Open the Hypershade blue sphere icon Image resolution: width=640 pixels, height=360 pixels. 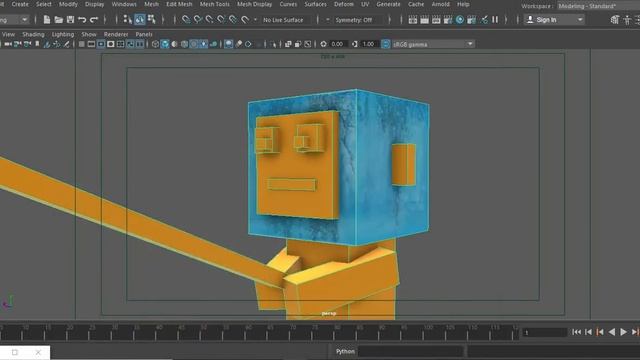(x=460, y=20)
